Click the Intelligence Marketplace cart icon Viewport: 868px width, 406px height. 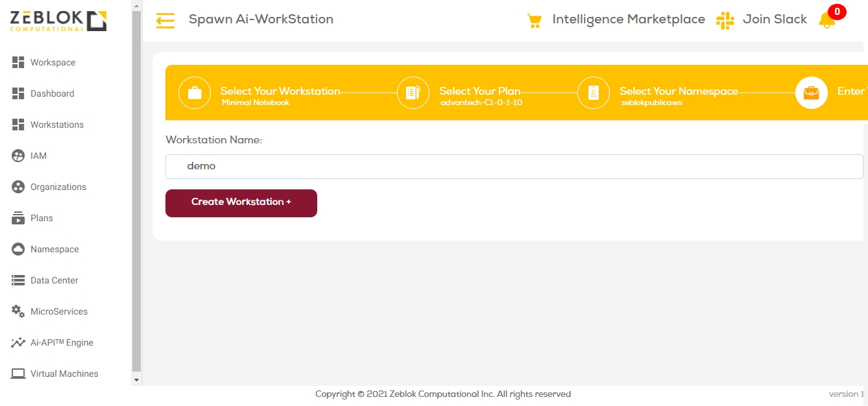tap(534, 21)
